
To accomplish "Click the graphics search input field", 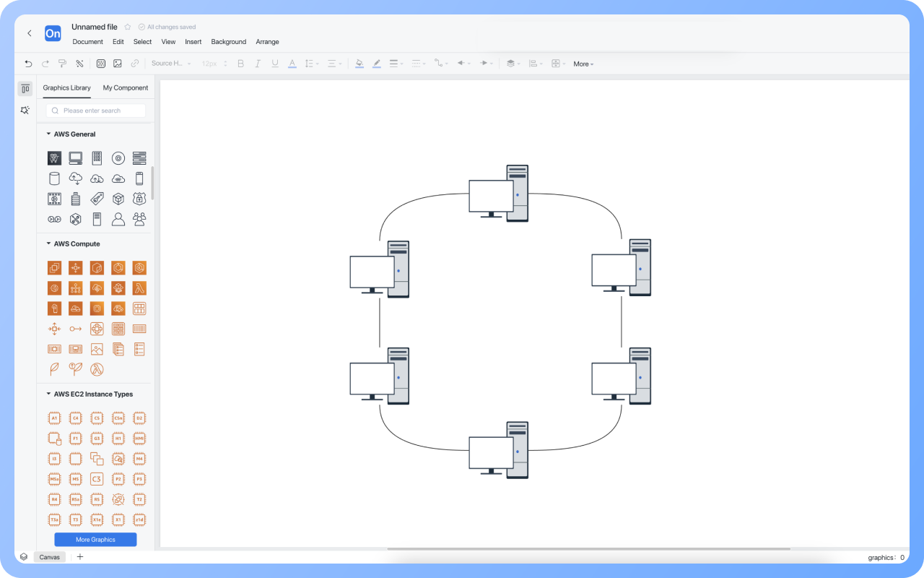I will (x=101, y=111).
